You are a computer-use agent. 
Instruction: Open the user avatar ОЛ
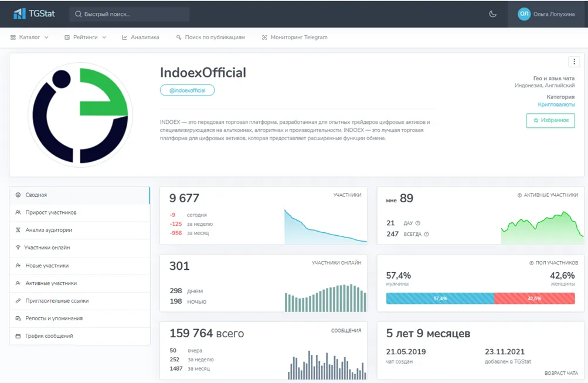tap(524, 14)
